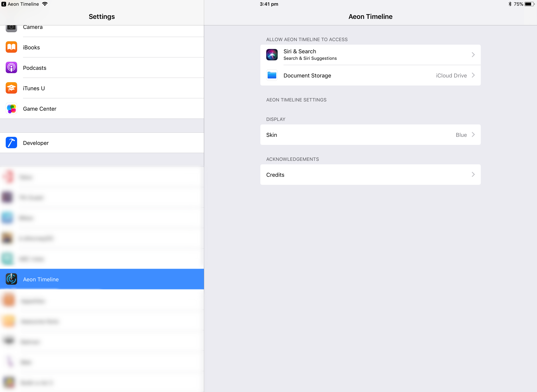
Task: Tap the Settings title header
Action: coord(102,17)
